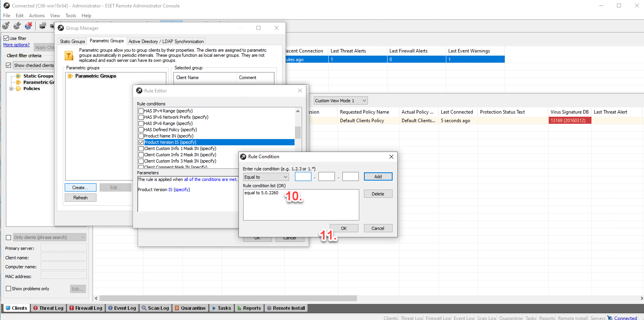The height and width of the screenshot is (320, 644).
Task: Switch to Active Directory / LDAP Synchronization tab
Action: coord(166,42)
